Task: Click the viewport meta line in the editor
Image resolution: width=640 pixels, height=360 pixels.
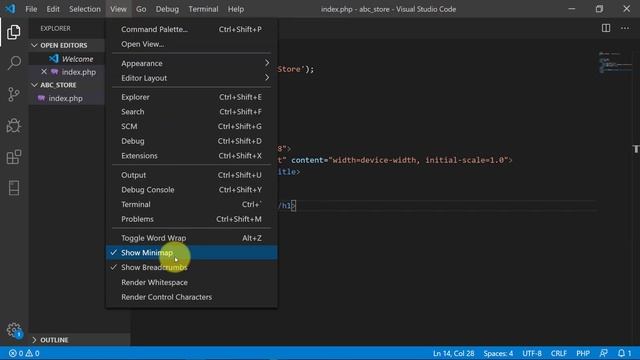Action: click(395, 160)
